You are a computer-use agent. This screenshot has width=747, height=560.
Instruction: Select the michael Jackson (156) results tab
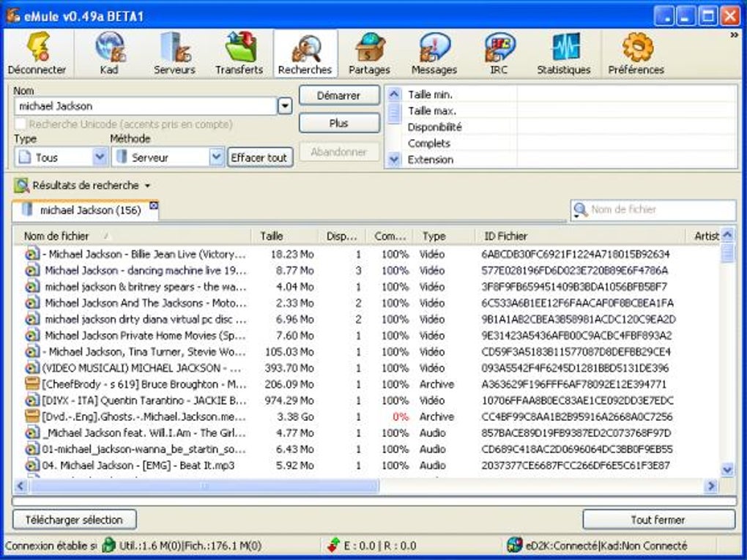point(85,210)
